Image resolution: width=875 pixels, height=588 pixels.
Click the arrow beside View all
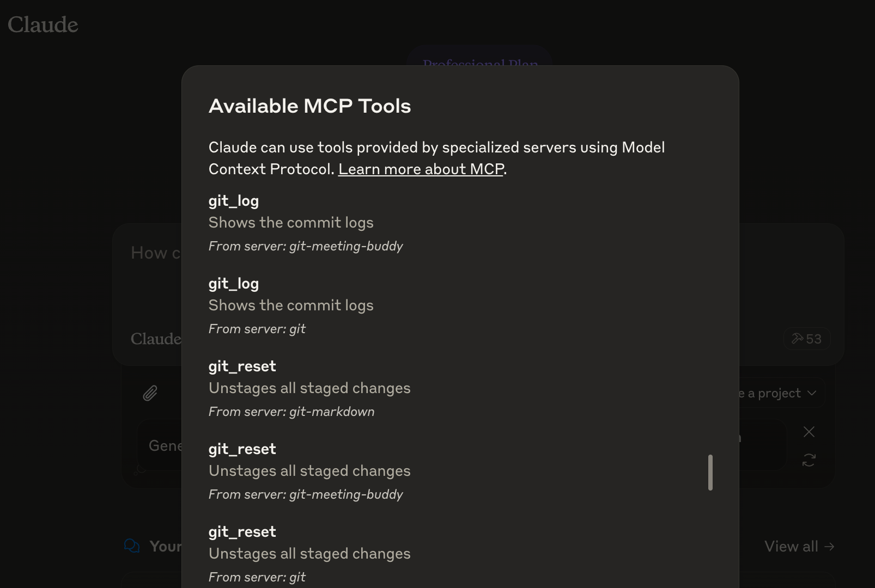pyautogui.click(x=829, y=547)
